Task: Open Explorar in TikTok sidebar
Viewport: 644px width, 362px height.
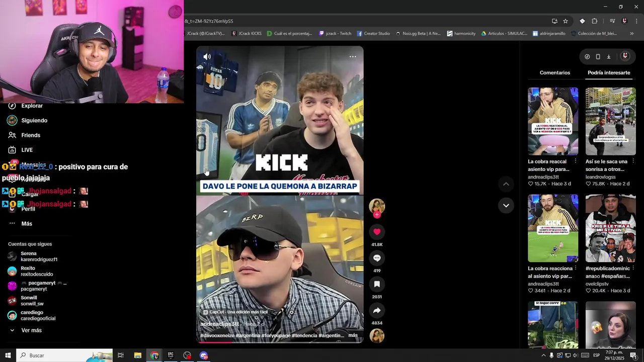Action: [32, 106]
